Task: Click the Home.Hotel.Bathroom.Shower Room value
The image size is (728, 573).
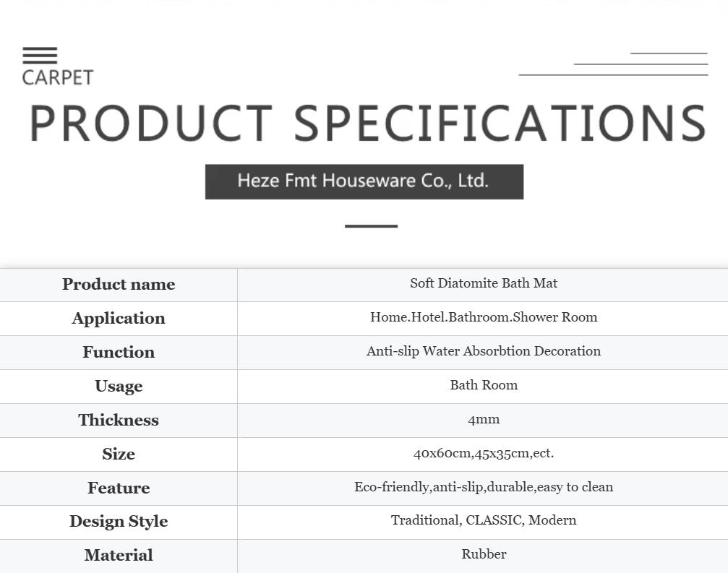Action: (484, 317)
